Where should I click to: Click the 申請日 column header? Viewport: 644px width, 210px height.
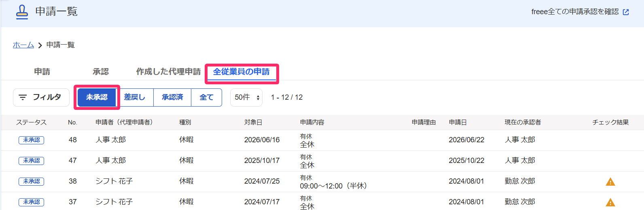click(458, 122)
